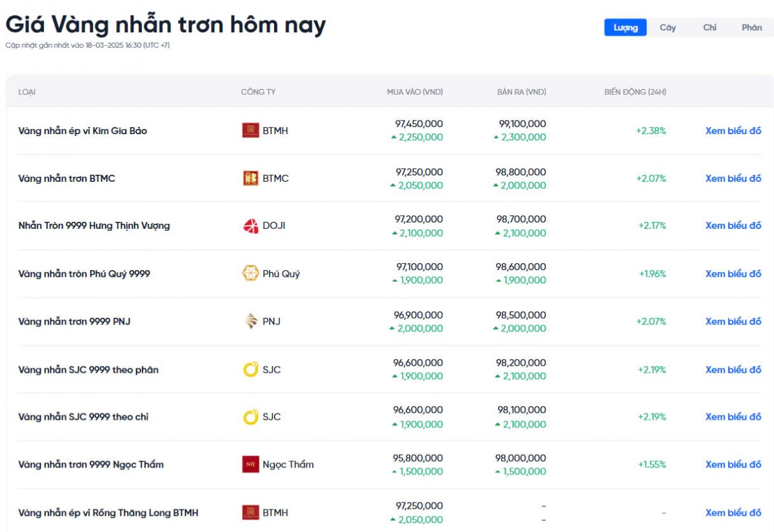
Task: Click the BIẾN ĐỘNG (24H) column header
Action: pyautogui.click(x=635, y=92)
